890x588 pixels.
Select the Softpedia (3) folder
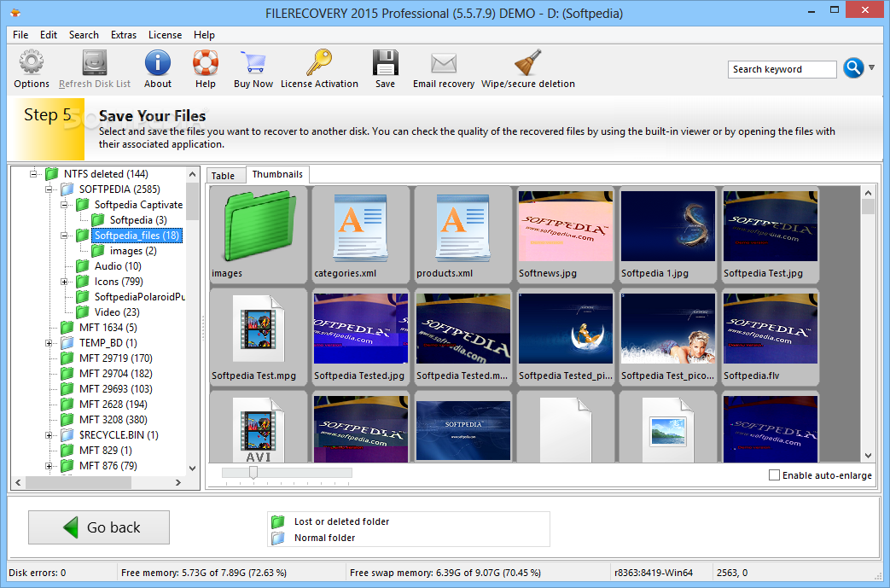[x=138, y=219]
